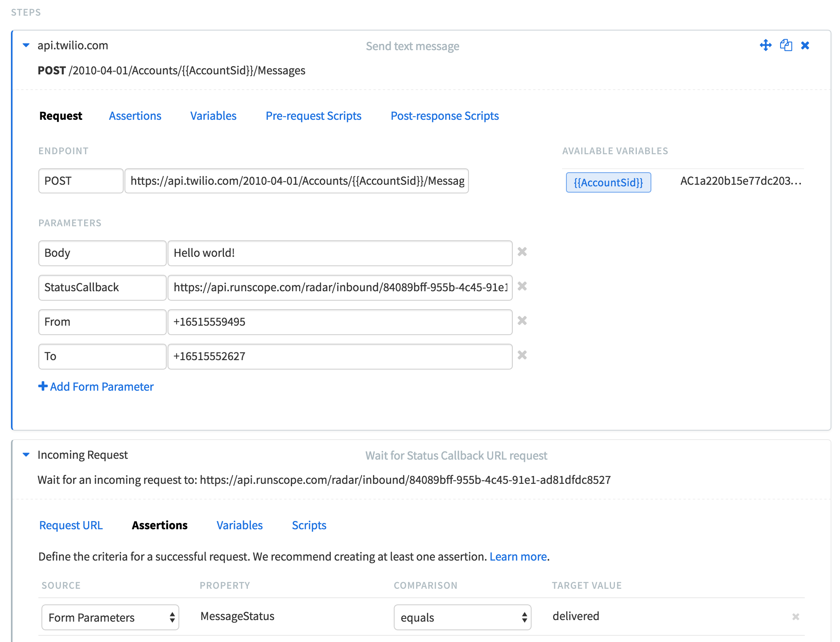Viewport: 840px width, 642px height.
Task: Insert the {{AccountSid}} variable
Action: point(609,182)
